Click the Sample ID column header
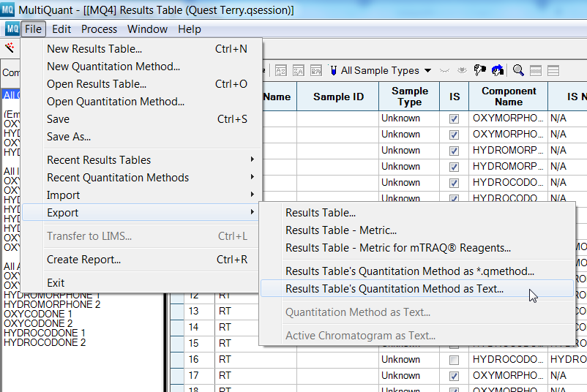Viewport: 587px width, 392px height. click(x=338, y=97)
